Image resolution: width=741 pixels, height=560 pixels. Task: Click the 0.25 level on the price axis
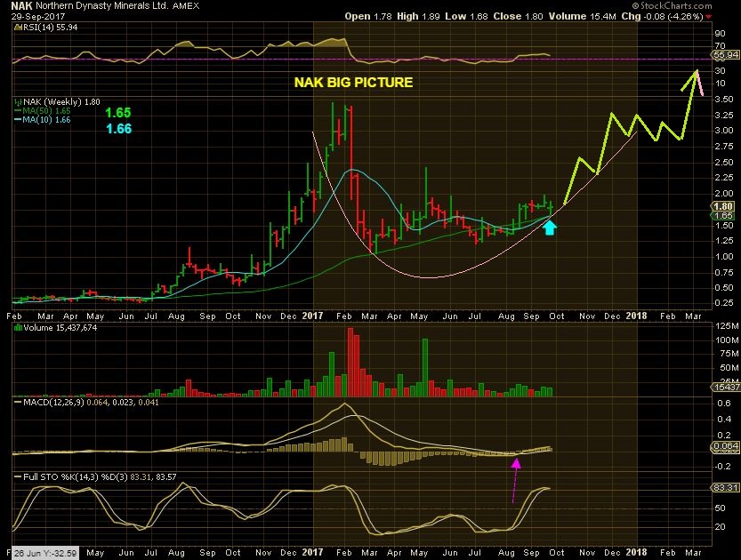point(724,303)
